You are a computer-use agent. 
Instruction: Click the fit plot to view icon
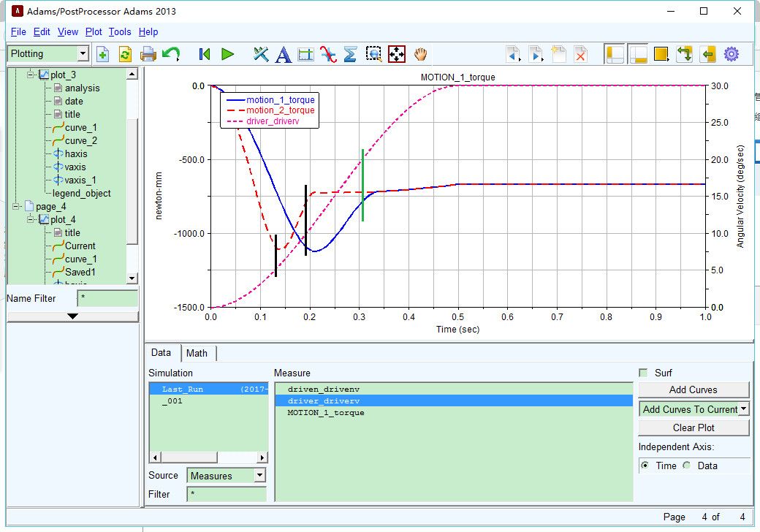coord(397,54)
